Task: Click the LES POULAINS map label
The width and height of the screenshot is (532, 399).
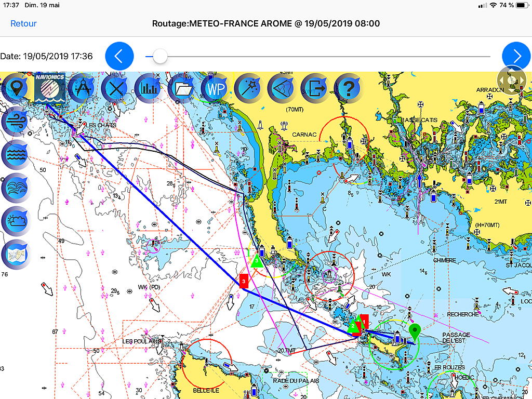Action: coord(142,341)
